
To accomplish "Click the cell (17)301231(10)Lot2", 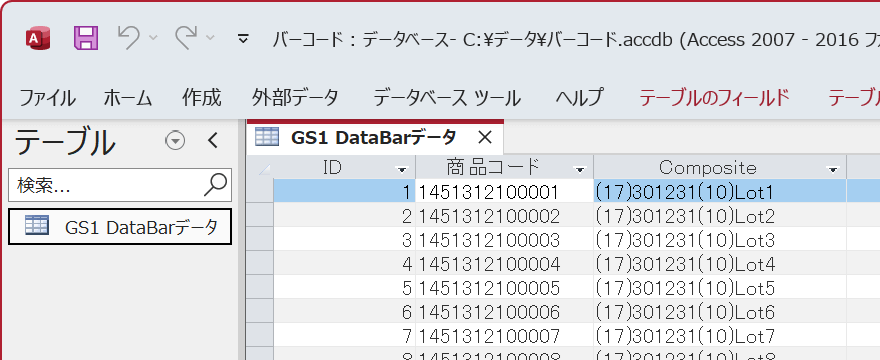I will 719,216.
